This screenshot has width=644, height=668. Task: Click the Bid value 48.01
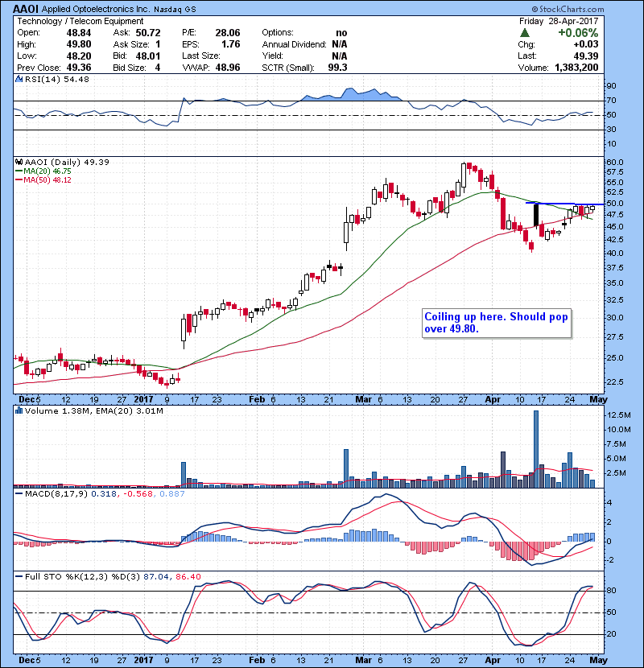tap(148, 56)
